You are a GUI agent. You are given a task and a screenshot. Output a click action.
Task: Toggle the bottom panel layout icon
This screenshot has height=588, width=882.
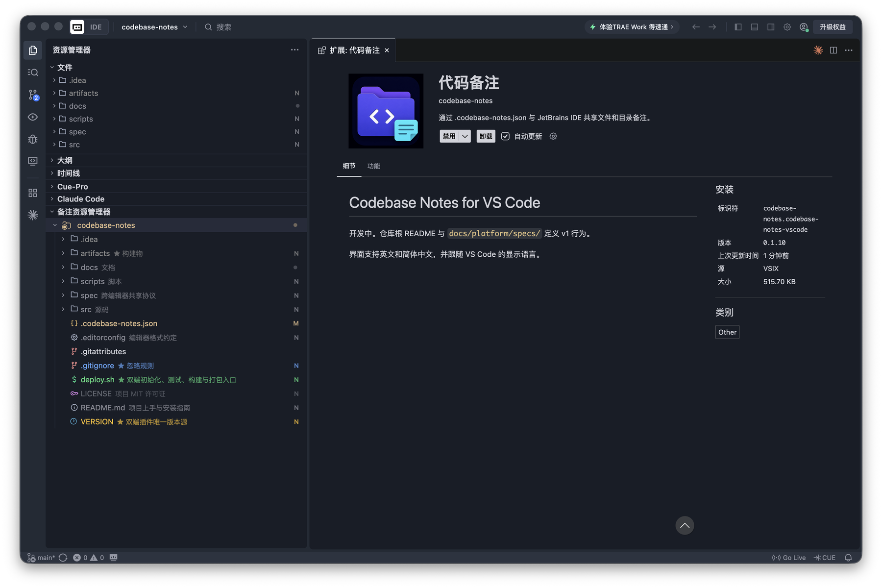click(x=755, y=27)
